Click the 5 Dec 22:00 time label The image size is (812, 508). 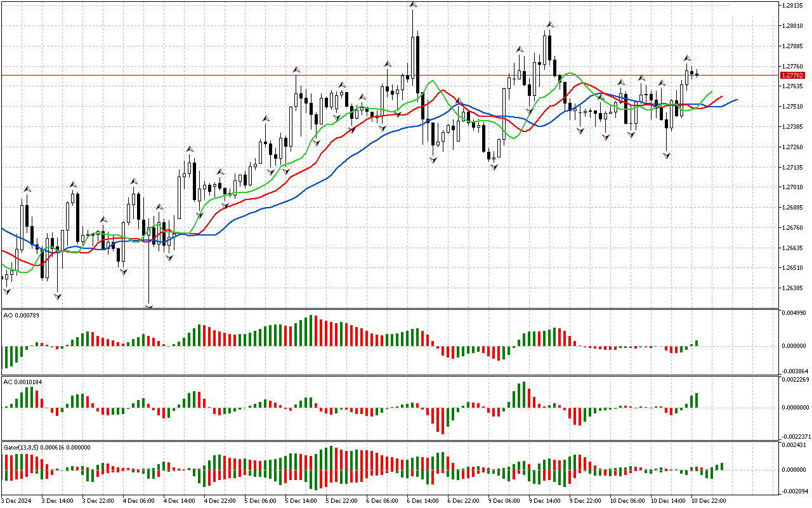pos(343,500)
